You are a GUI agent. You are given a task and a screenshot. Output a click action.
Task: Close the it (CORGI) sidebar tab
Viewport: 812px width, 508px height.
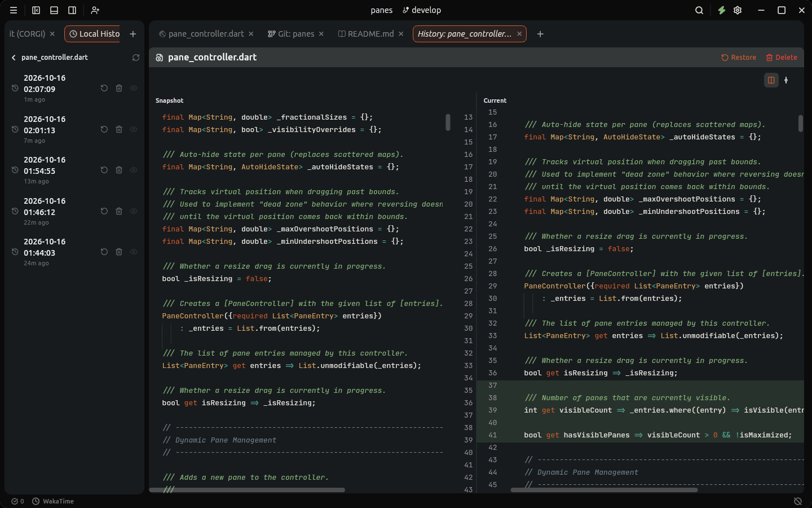click(x=52, y=34)
